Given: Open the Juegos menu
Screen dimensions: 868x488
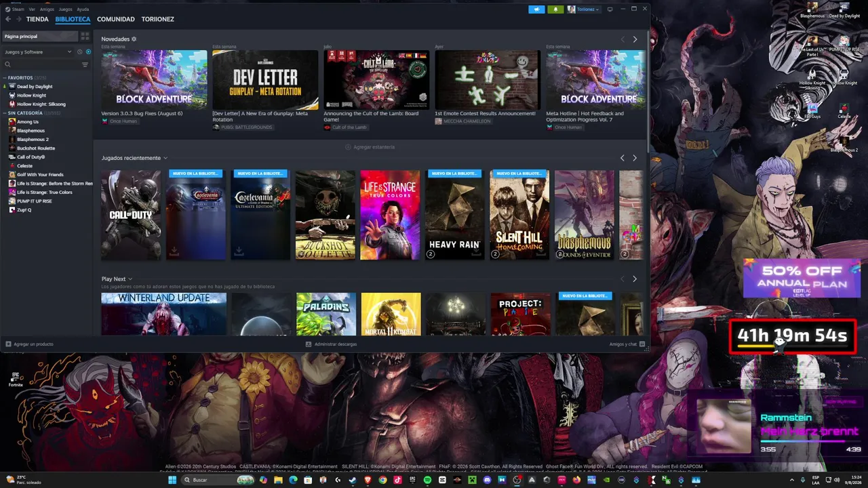Looking at the screenshot, I should [66, 9].
